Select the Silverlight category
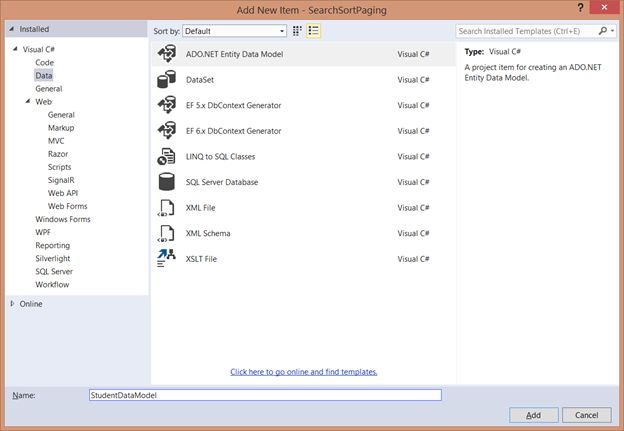The height and width of the screenshot is (431, 624). click(x=53, y=258)
